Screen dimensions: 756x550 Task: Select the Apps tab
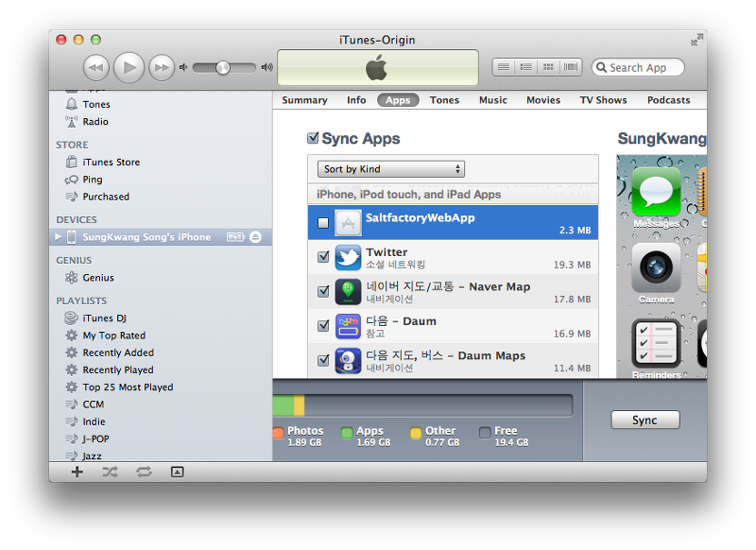tap(398, 100)
